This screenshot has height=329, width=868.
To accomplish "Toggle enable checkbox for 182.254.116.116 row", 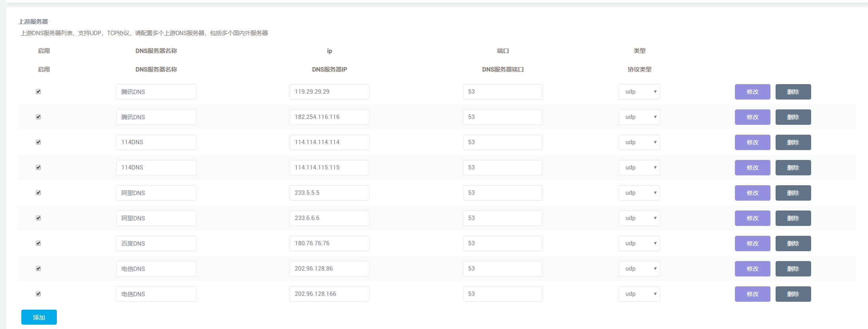I will tap(38, 117).
